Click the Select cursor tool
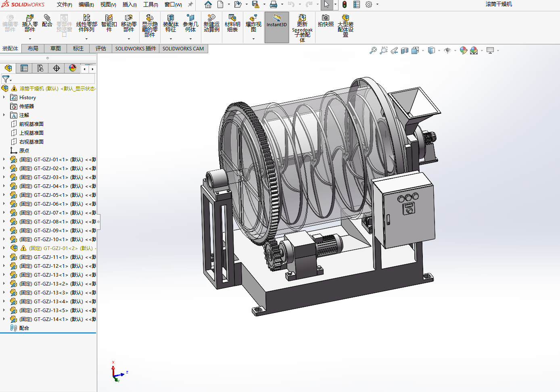 point(326,4)
